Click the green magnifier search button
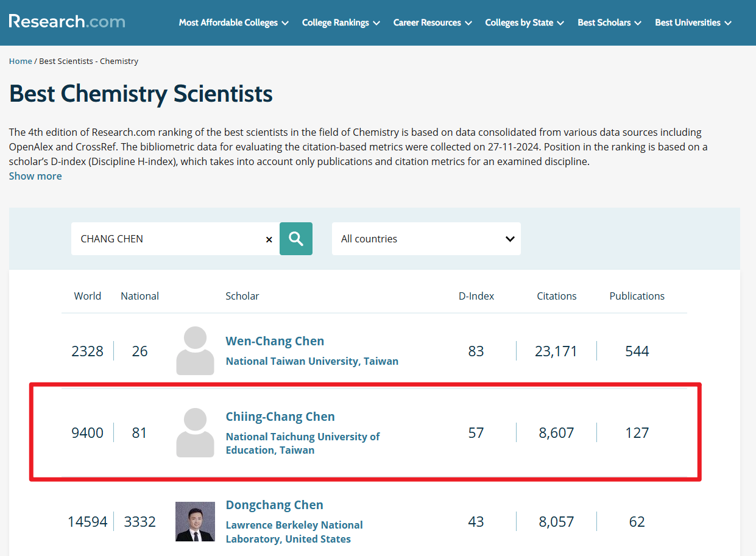Viewport: 756px width, 556px height. 296,239
